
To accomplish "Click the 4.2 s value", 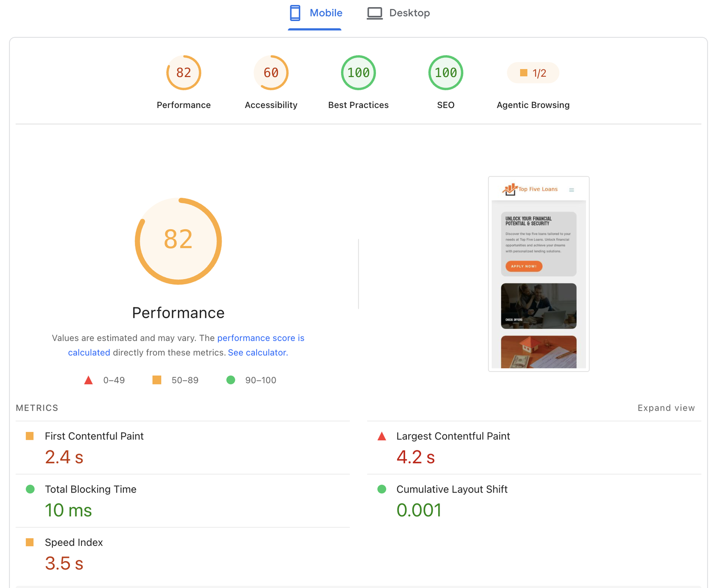I will 416,457.
